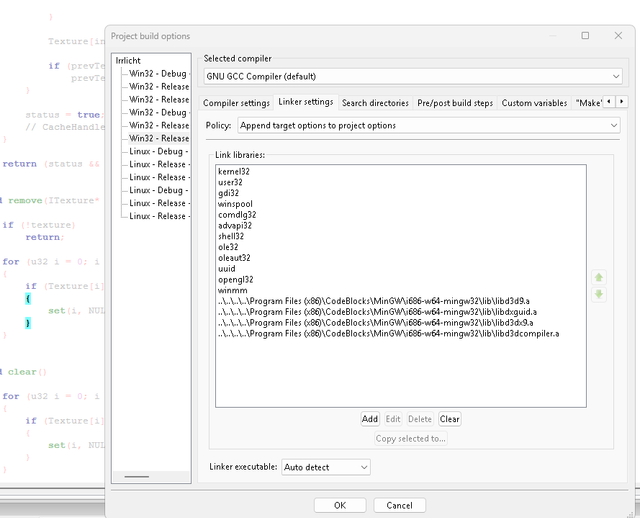Click the Copy selected to... button
640x518 pixels.
(411, 438)
